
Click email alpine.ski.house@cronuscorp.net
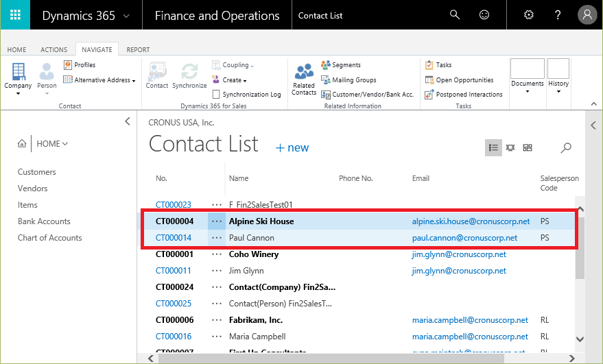point(471,221)
